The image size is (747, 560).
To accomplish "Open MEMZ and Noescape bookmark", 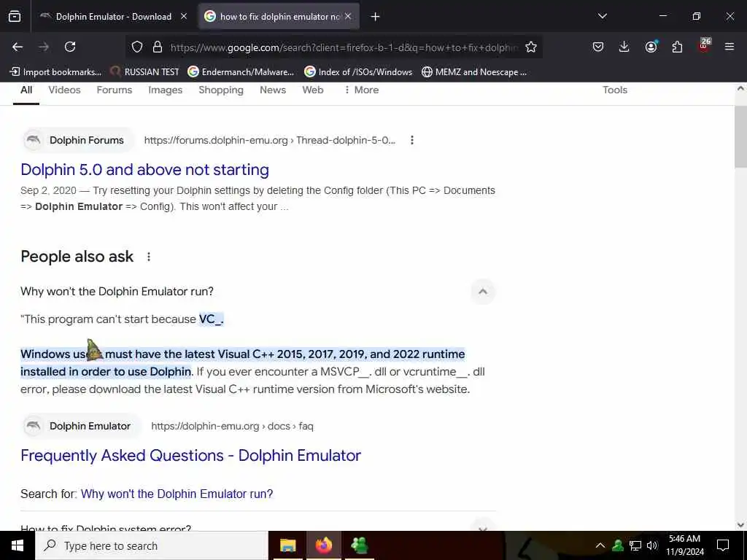I will click(474, 72).
